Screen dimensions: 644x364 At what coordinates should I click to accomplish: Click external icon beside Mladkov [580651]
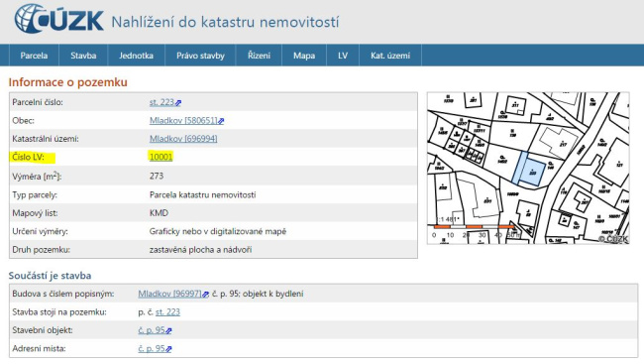[x=221, y=121]
